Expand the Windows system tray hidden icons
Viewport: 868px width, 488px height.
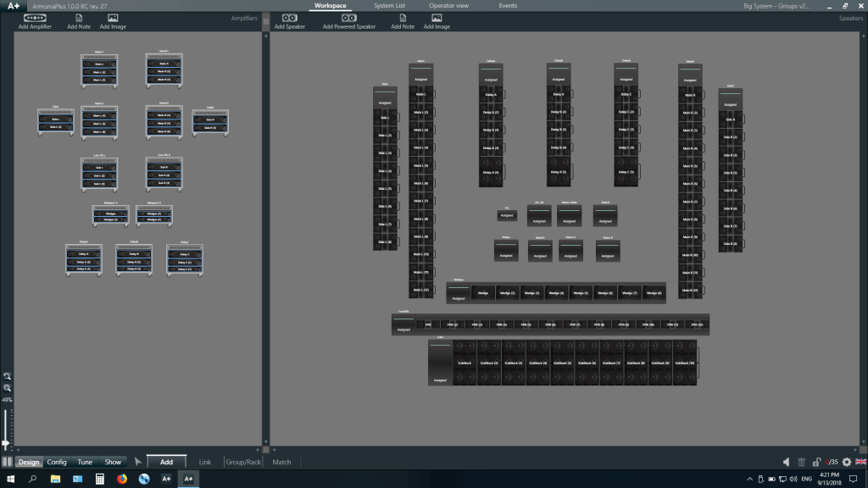tap(748, 480)
